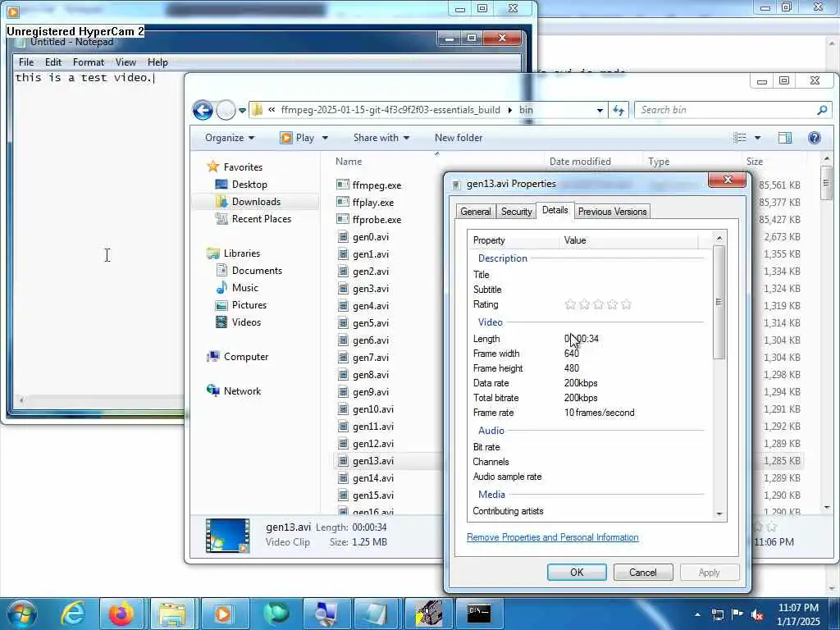Open the Notepad File menu
840x630 pixels.
click(x=25, y=62)
